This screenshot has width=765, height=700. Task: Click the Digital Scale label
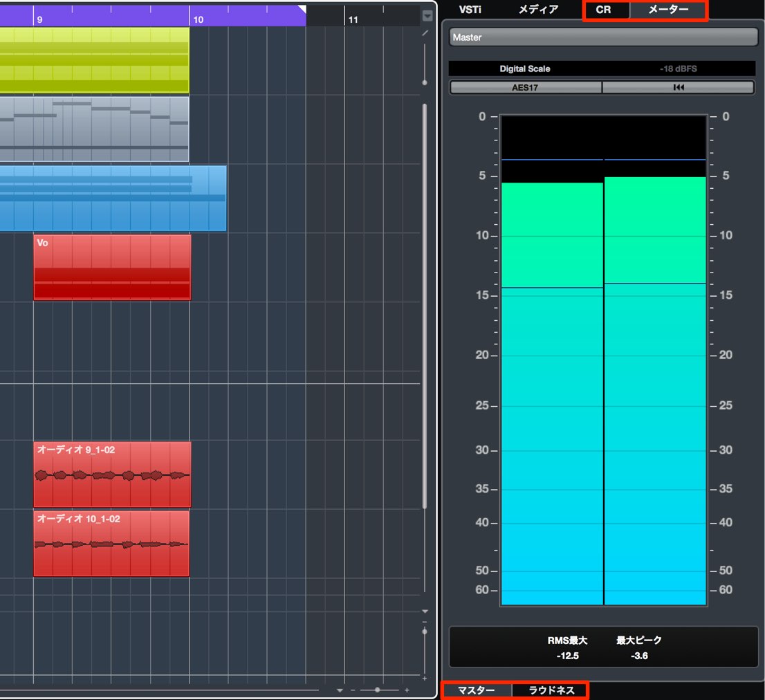click(524, 68)
